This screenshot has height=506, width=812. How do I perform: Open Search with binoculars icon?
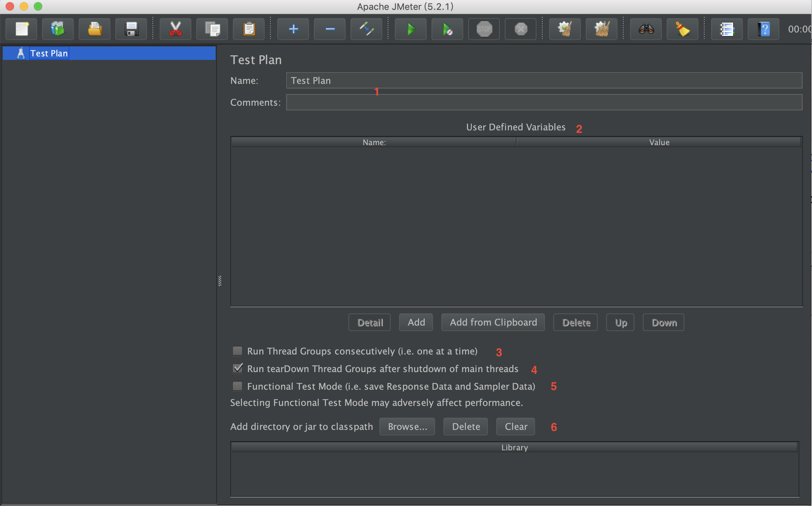(646, 29)
